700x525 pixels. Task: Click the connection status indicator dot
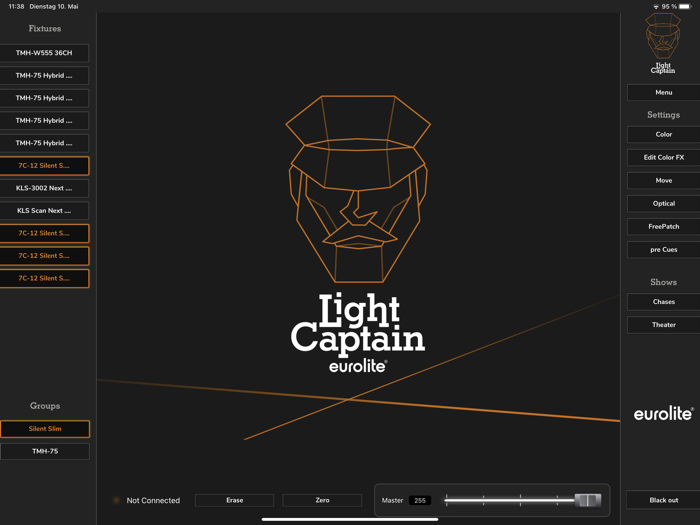(x=117, y=500)
